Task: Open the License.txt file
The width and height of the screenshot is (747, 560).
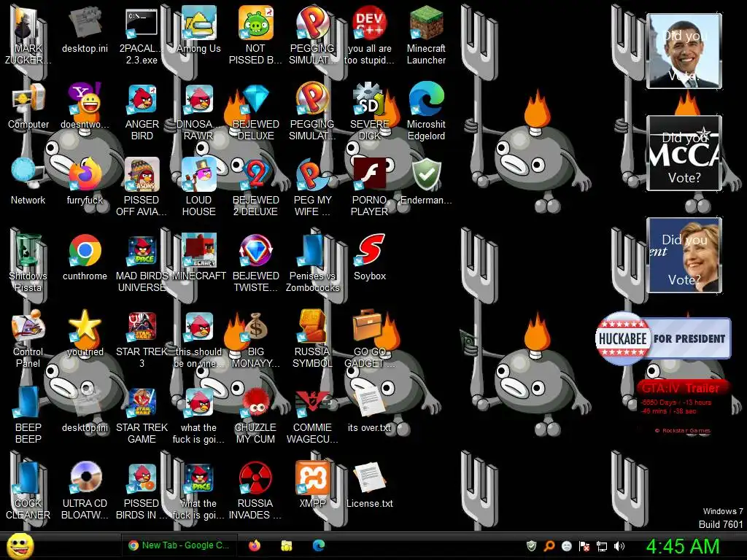Action: [x=369, y=485]
